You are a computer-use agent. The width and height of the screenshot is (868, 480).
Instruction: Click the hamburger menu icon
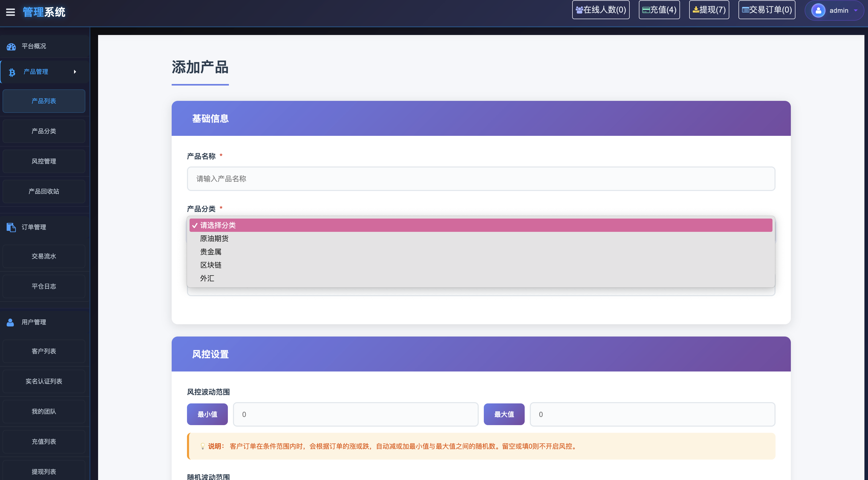coord(10,12)
